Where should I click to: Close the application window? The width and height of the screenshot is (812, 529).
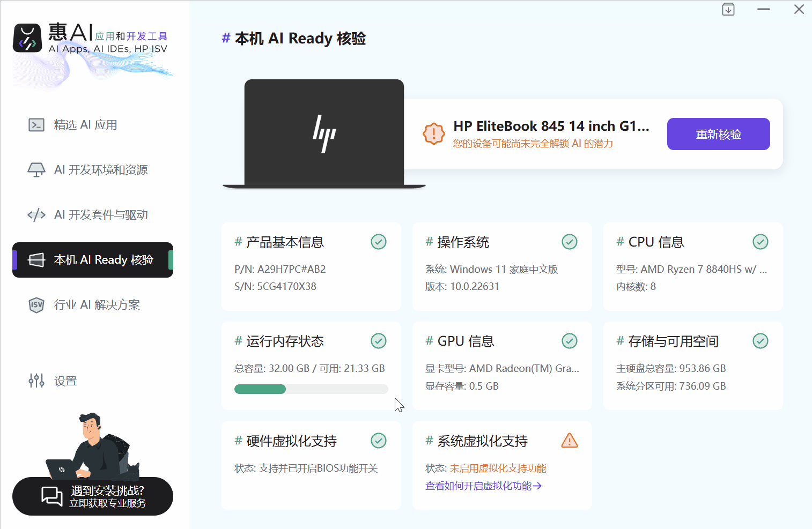coord(799,9)
